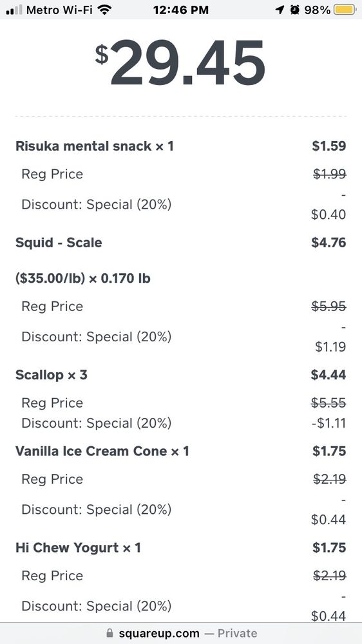Tap the struck-through $5.95 regular price
Image resolution: width=362 pixels, height=644 pixels.
click(x=329, y=306)
